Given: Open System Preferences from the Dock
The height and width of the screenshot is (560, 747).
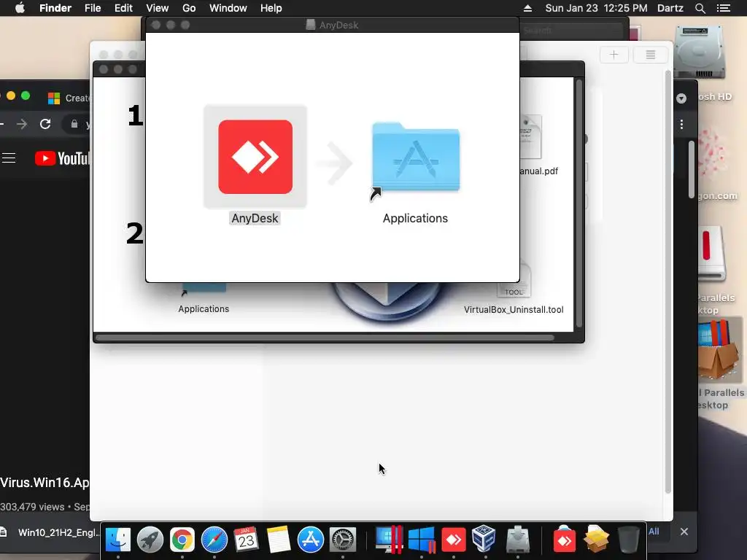Looking at the screenshot, I should 343,540.
